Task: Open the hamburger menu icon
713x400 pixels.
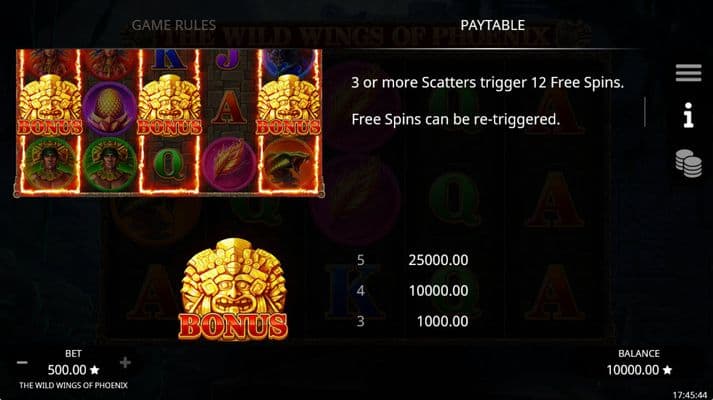Action: tap(688, 73)
